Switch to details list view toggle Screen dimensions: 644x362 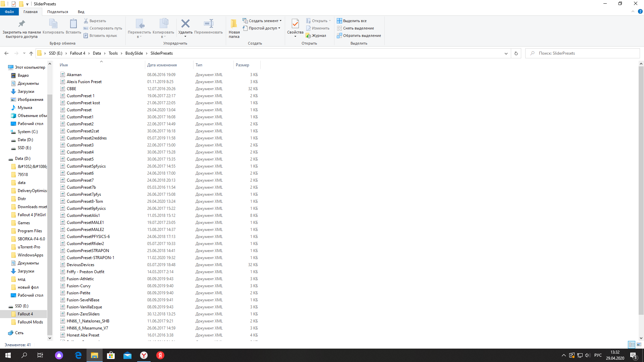point(632,345)
